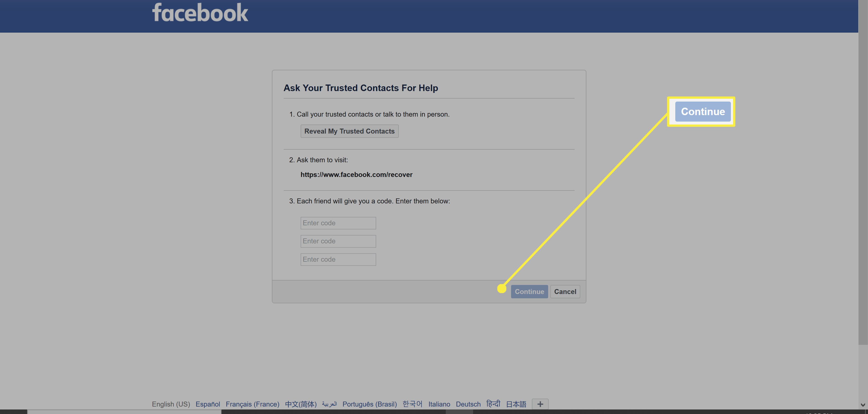This screenshot has width=868, height=414.
Task: Enter code in the third input field
Action: [338, 259]
